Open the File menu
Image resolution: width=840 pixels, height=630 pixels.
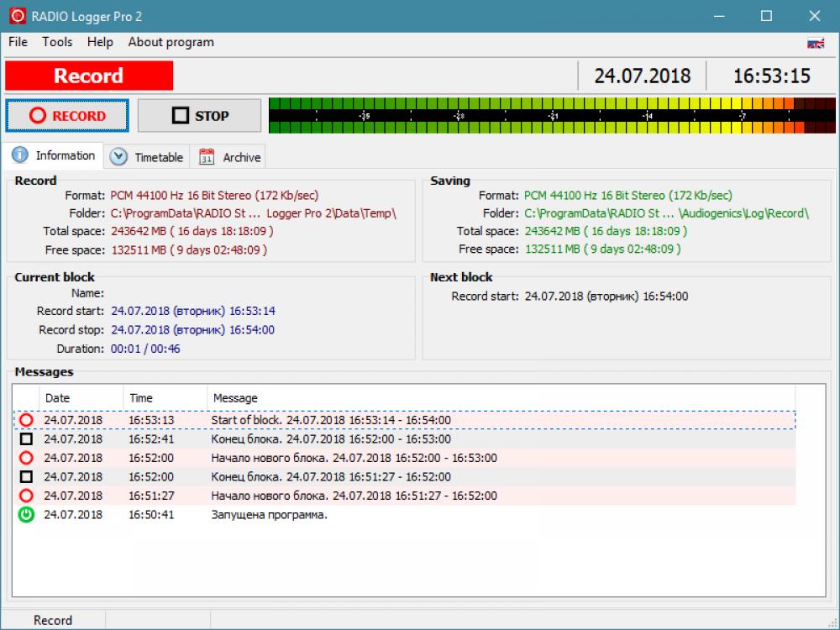tap(17, 42)
